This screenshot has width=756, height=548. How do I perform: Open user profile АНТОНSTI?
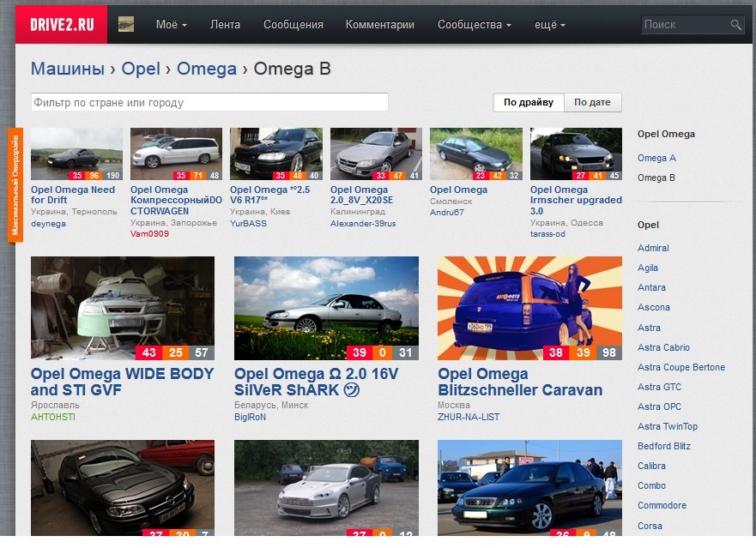(x=53, y=417)
